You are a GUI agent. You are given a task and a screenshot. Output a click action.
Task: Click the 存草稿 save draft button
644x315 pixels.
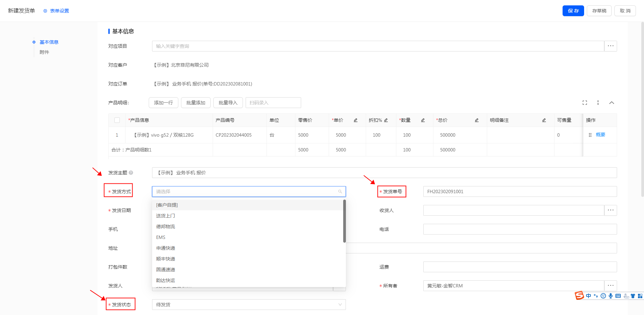coord(599,11)
